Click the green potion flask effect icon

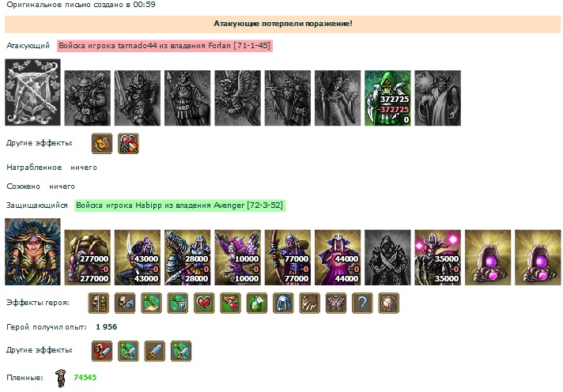coord(257,303)
